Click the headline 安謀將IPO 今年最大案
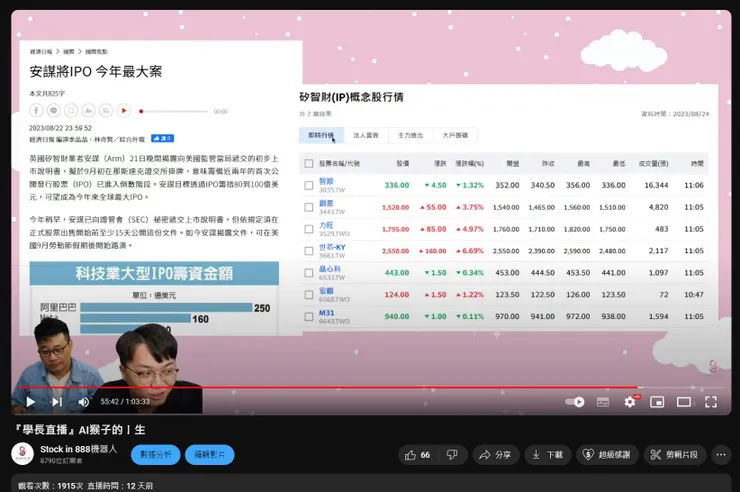This screenshot has height=492, width=740. [x=96, y=72]
